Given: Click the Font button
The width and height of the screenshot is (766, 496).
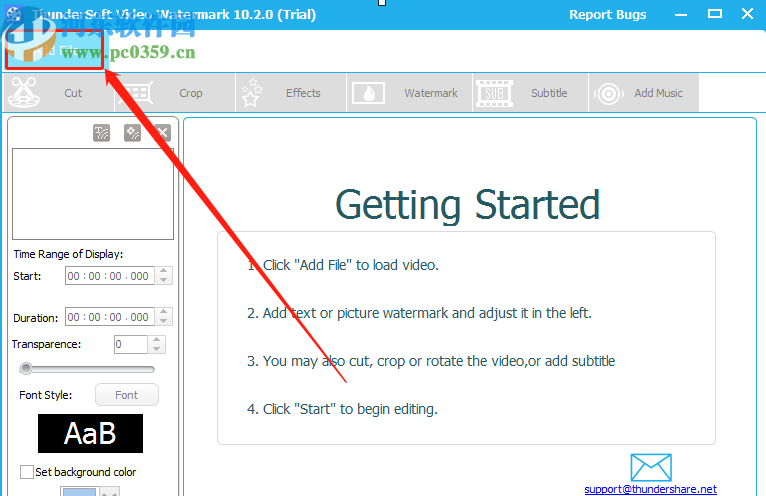Looking at the screenshot, I should click(x=127, y=395).
